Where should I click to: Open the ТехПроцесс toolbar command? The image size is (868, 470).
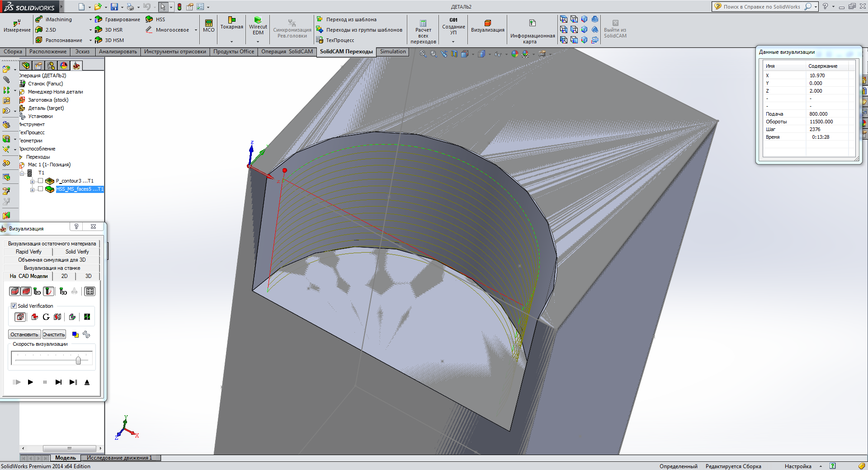[x=335, y=40]
